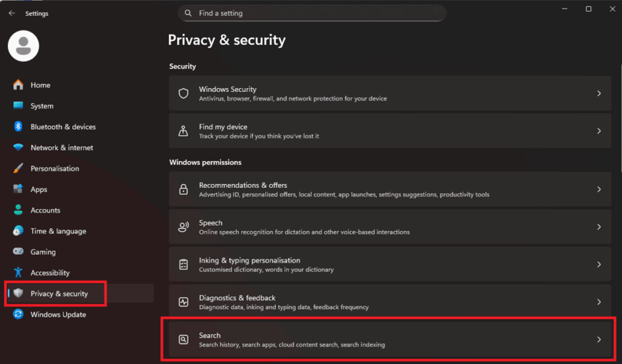Open Bluetooth & devices section
Viewport: 622px width, 364px height.
79,126
